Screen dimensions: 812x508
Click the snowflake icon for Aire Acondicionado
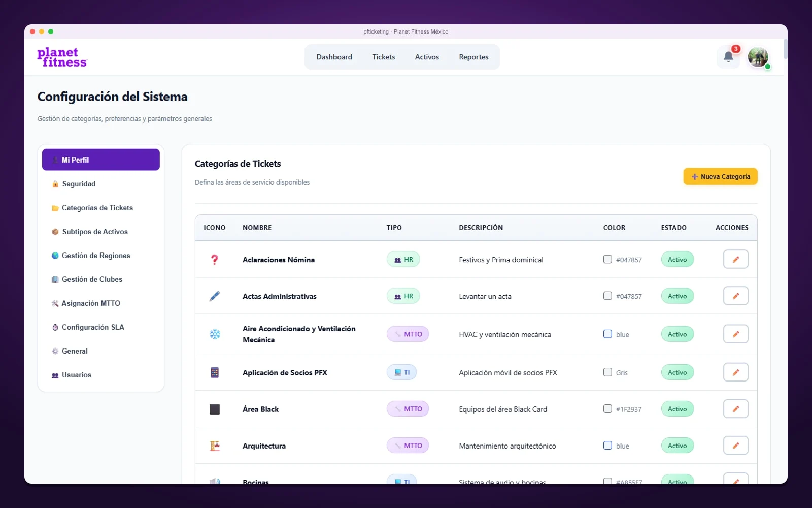click(x=215, y=334)
